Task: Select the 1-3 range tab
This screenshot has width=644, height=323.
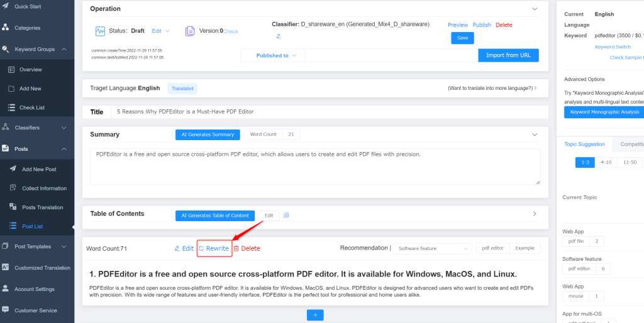Action: [x=585, y=162]
